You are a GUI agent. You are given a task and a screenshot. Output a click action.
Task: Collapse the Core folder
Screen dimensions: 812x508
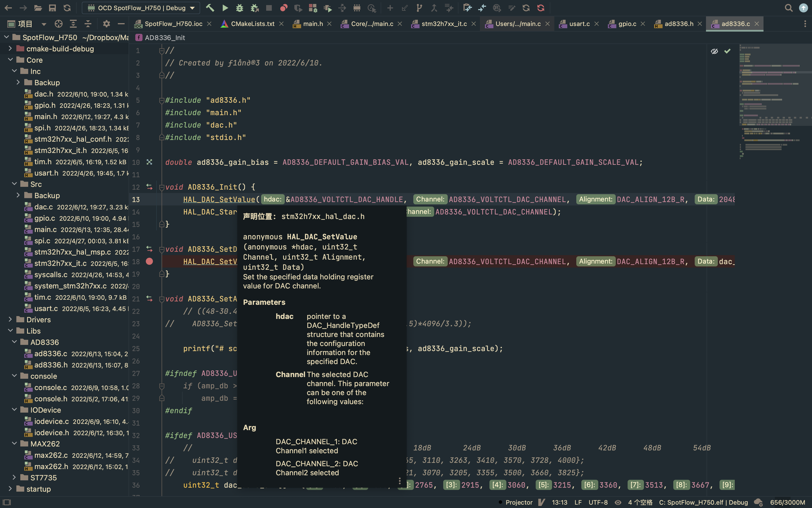(x=10, y=60)
